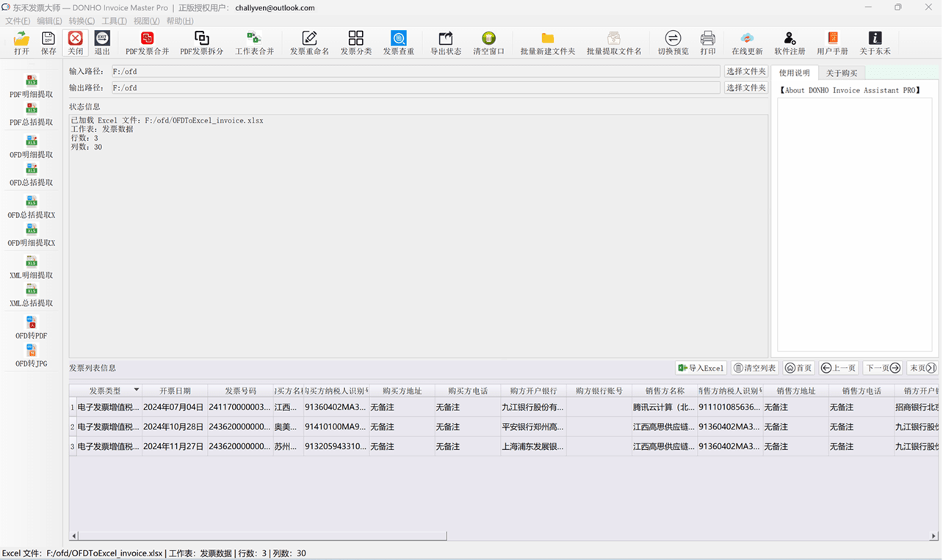The height and width of the screenshot is (560, 943).
Task: Open the 工具(T) menu
Action: 114,21
